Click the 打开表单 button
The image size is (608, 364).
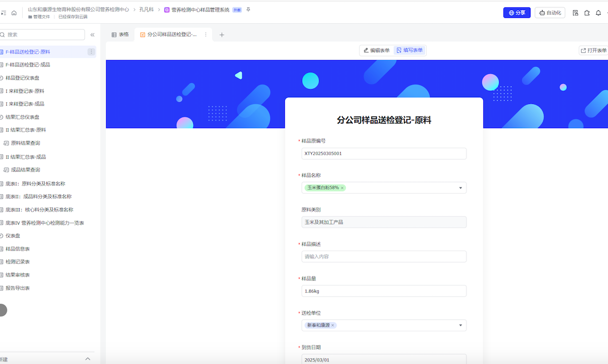coord(594,51)
